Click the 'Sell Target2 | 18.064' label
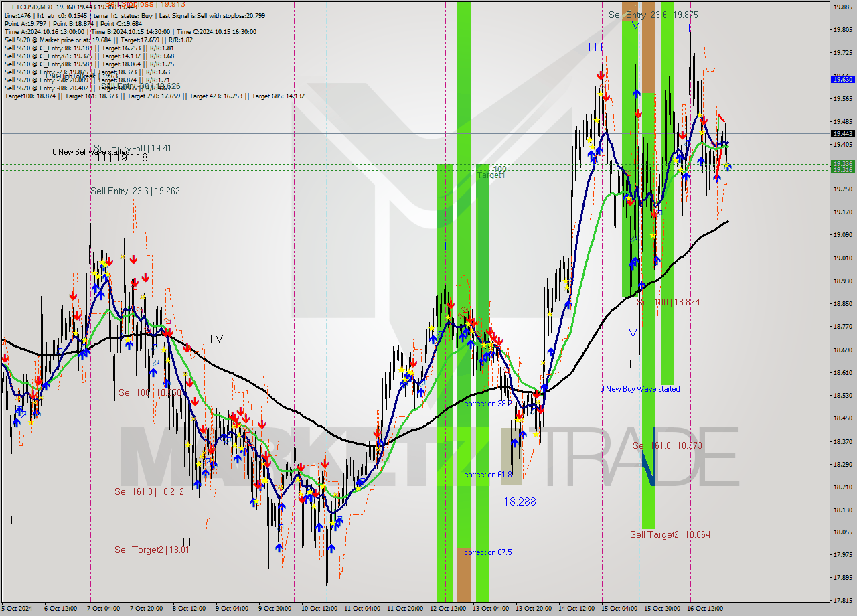Viewport: 857px width, 616px height. [670, 534]
